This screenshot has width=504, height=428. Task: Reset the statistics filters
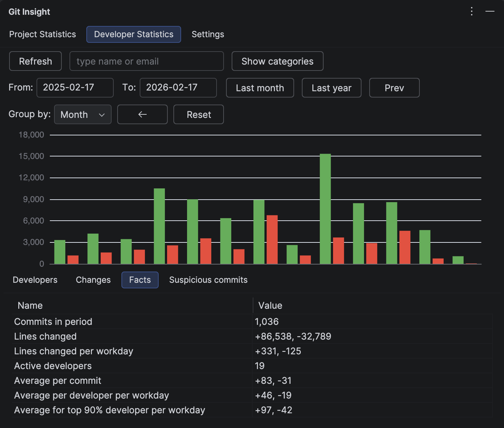(198, 114)
